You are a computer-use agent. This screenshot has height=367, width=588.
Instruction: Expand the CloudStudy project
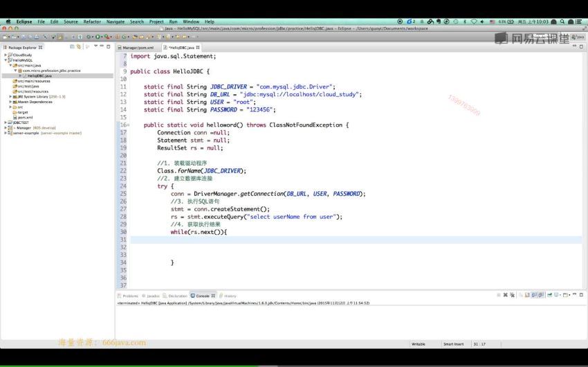point(6,55)
